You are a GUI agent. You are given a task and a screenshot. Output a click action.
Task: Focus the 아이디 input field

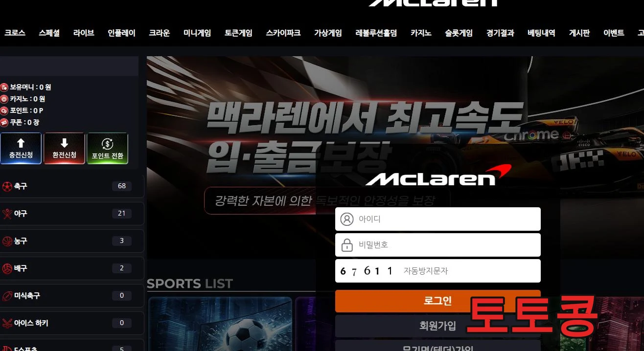438,219
